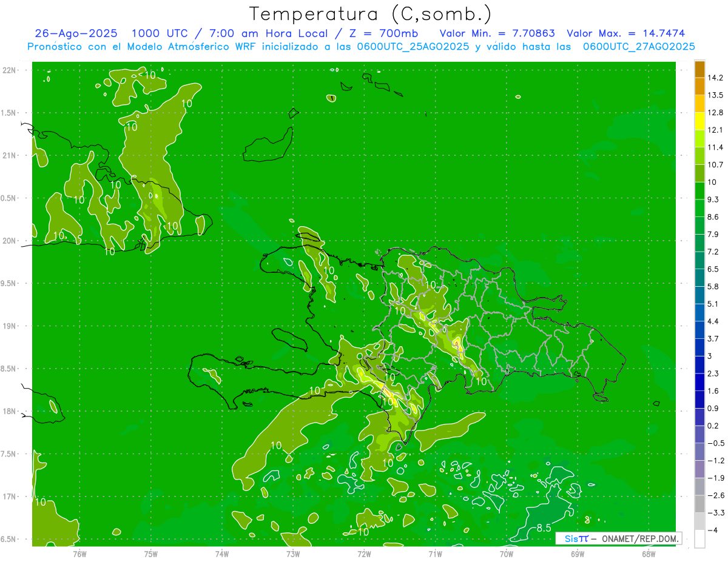The height and width of the screenshot is (562, 728).
Task: Click the colorbar label "14.2"
Action: click(716, 78)
